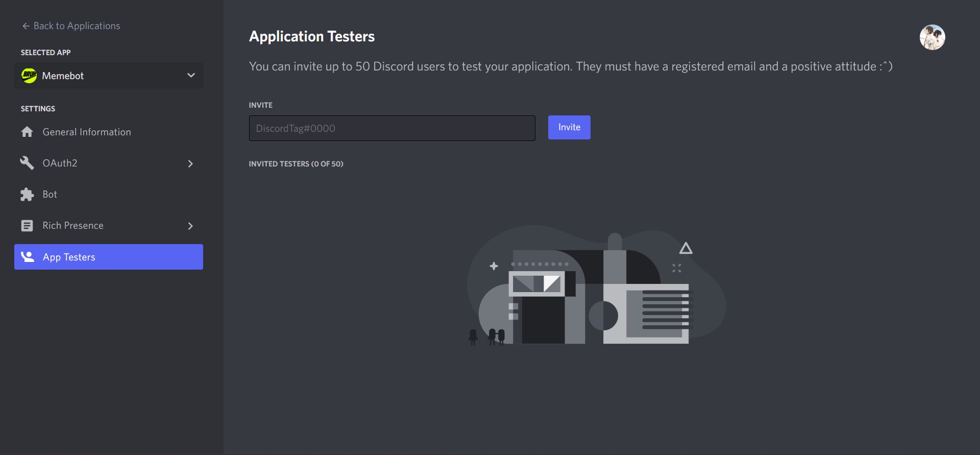The height and width of the screenshot is (455, 980).
Task: Click the Invite button
Action: pos(569,127)
